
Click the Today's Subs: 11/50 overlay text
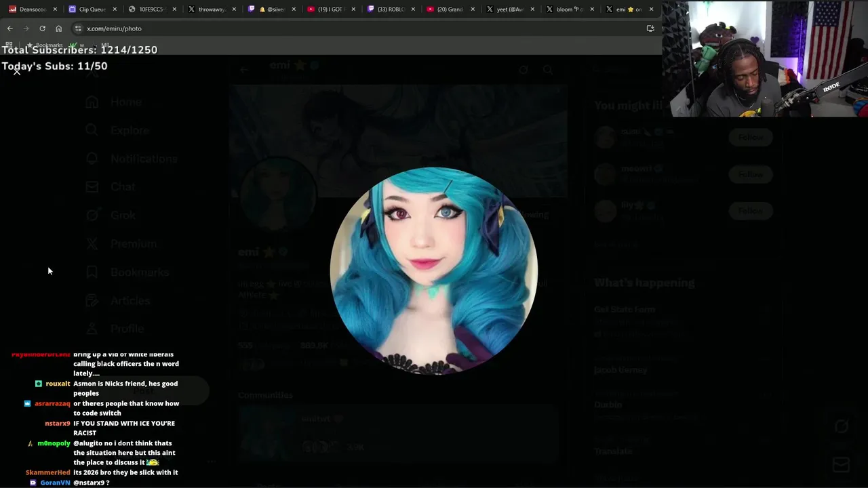pyautogui.click(x=54, y=66)
